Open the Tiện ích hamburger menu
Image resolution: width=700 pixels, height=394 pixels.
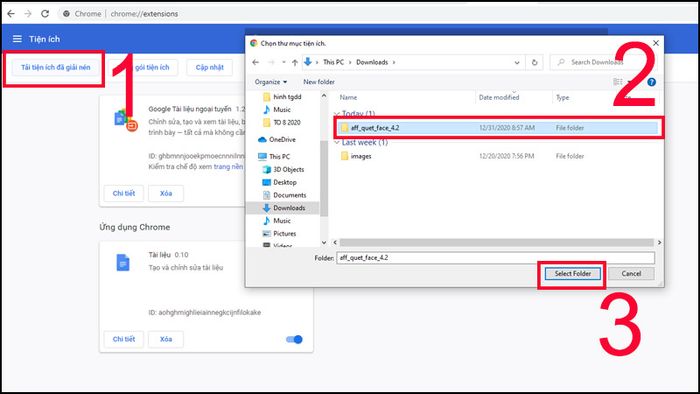[17, 39]
